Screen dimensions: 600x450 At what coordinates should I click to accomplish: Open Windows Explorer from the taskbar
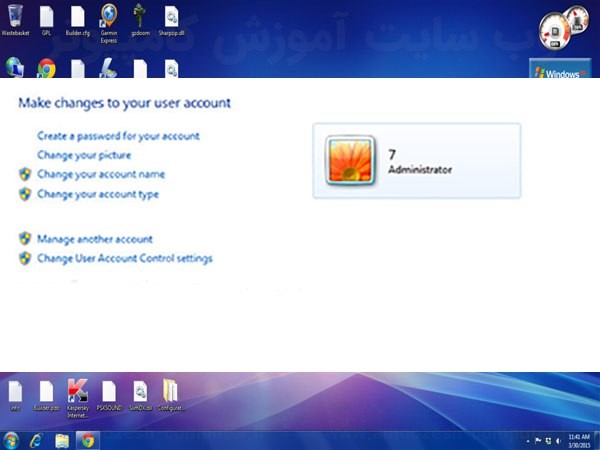tap(62, 440)
